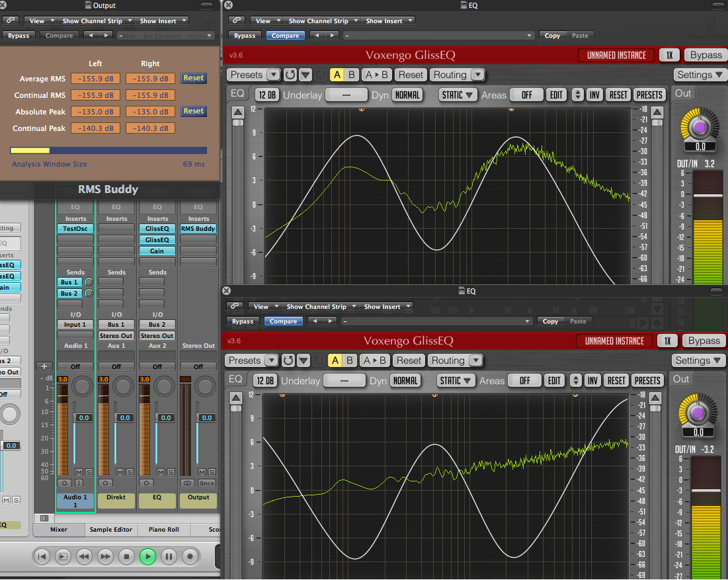The width and height of the screenshot is (728, 580).
Task: Mute the Output channel
Action: (202, 472)
